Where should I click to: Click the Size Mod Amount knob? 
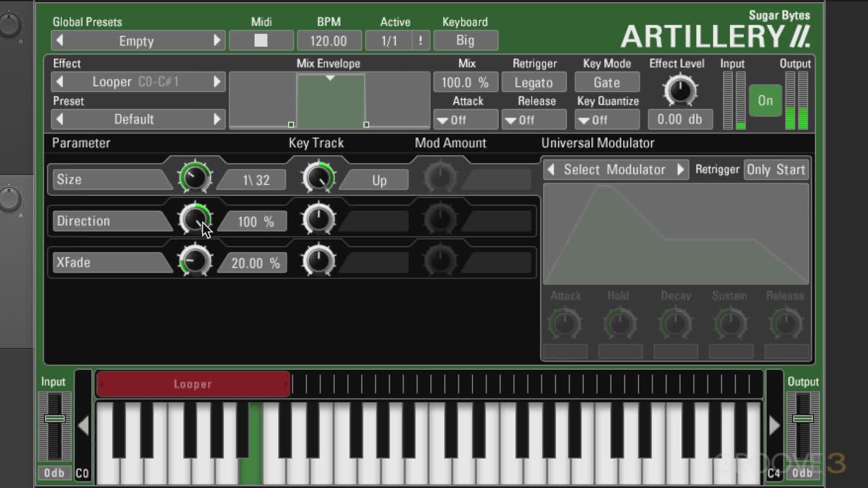click(440, 177)
